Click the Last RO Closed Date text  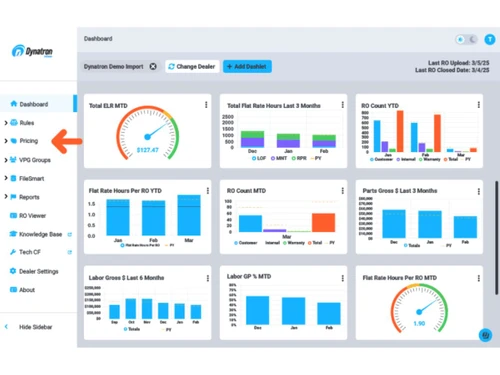(x=452, y=70)
